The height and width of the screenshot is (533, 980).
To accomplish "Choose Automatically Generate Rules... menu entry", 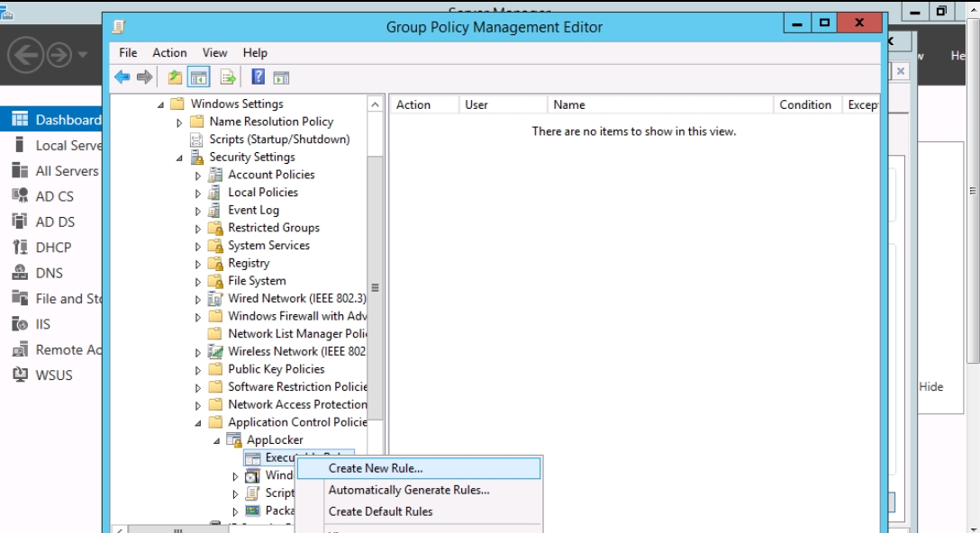I will point(409,490).
